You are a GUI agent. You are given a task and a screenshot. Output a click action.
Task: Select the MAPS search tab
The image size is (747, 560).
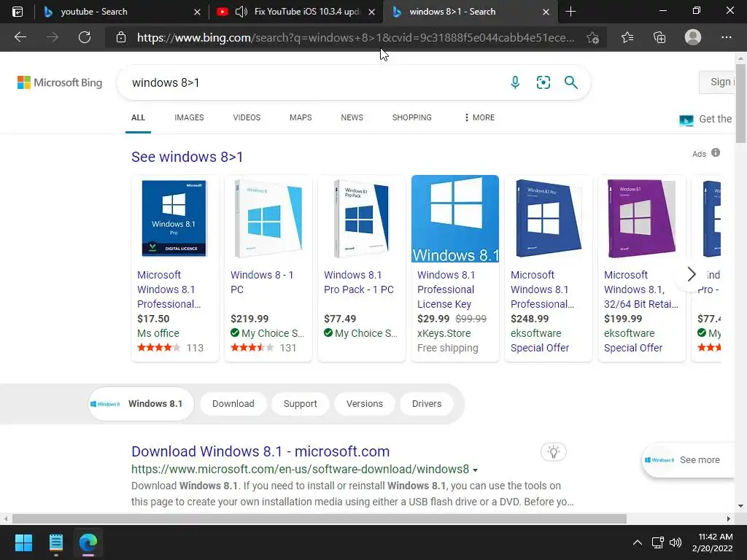pos(301,117)
